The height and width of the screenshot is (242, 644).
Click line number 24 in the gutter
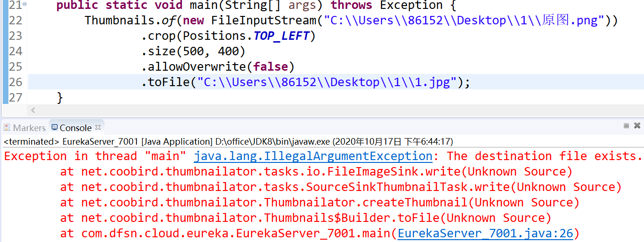[15, 51]
